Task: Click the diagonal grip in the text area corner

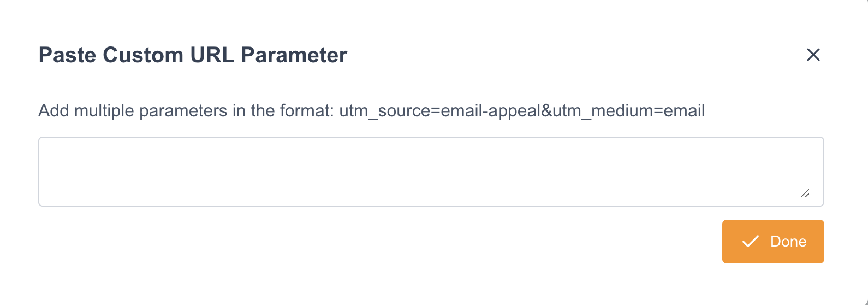Action: pyautogui.click(x=805, y=193)
